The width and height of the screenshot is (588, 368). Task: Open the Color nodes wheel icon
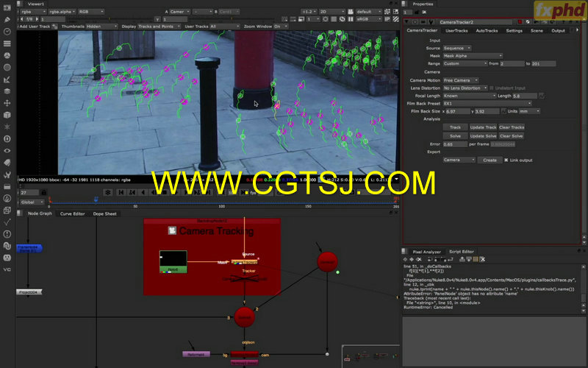7,55
